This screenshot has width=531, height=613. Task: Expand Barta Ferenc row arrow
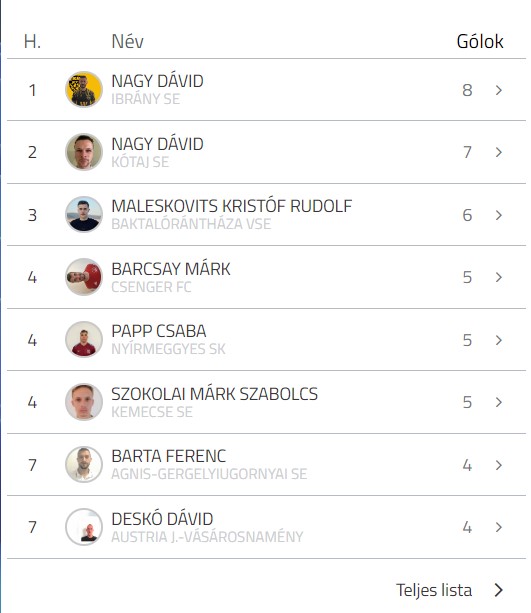(499, 465)
